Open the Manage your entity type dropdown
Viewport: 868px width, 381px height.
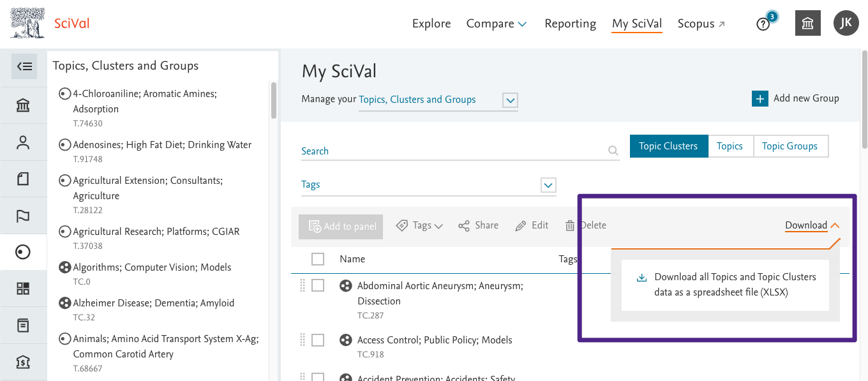point(510,100)
